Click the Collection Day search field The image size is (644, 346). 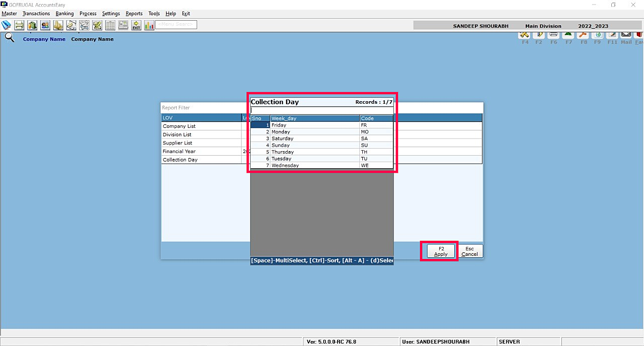(322, 110)
